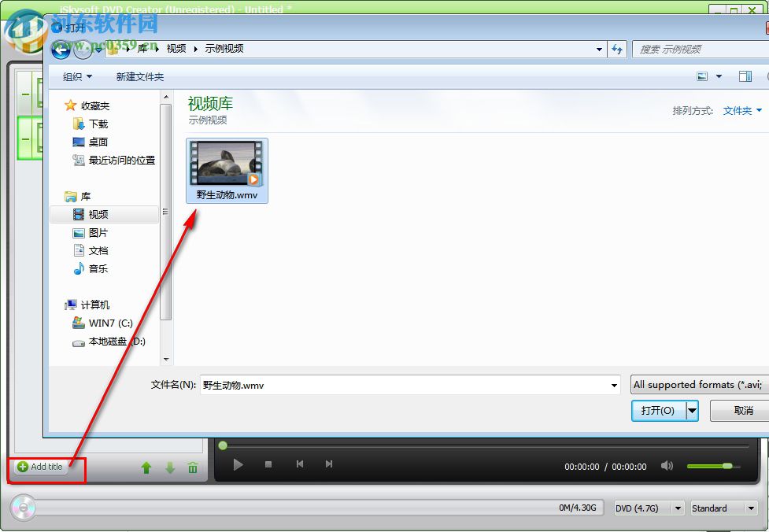This screenshot has height=532, width=769.
Task: Open the 桌面 (Desktop) item
Action: point(98,142)
